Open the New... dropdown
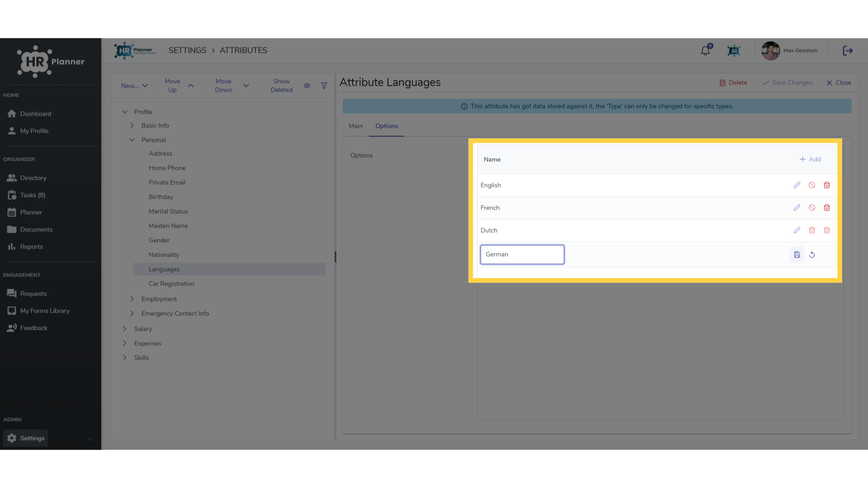 (x=134, y=86)
